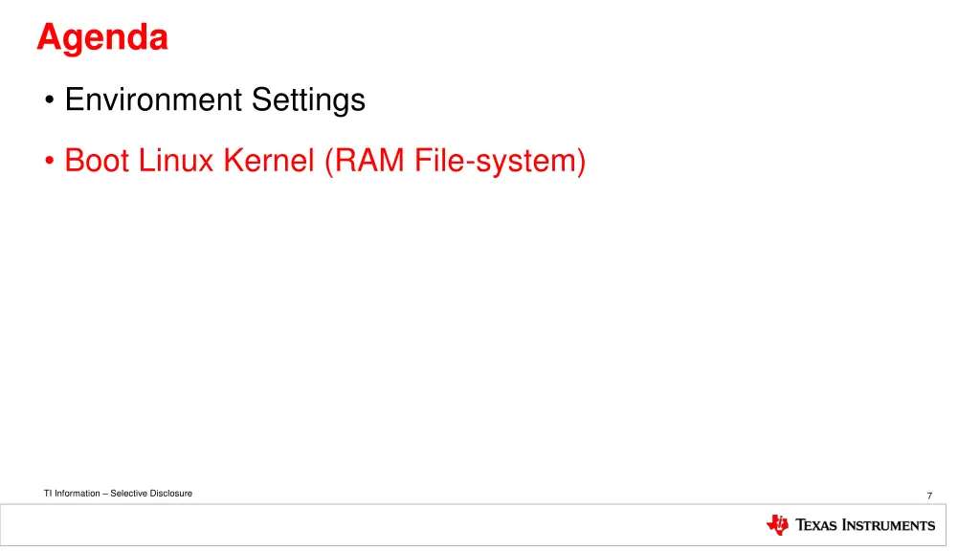
Task: Click the word "Boot" in red bullet
Action: 97,160
